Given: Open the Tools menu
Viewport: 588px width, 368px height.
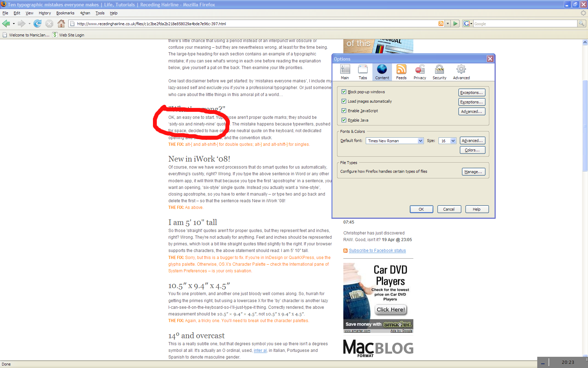Looking at the screenshot, I should point(100,13).
